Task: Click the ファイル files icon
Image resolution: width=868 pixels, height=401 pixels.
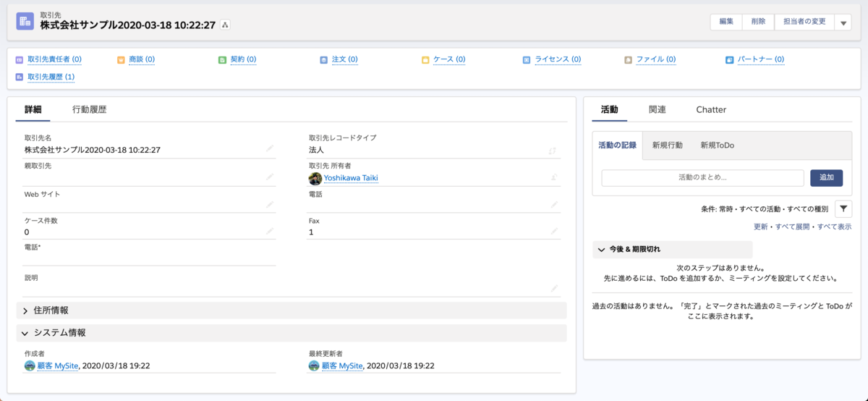Action: tap(629, 59)
